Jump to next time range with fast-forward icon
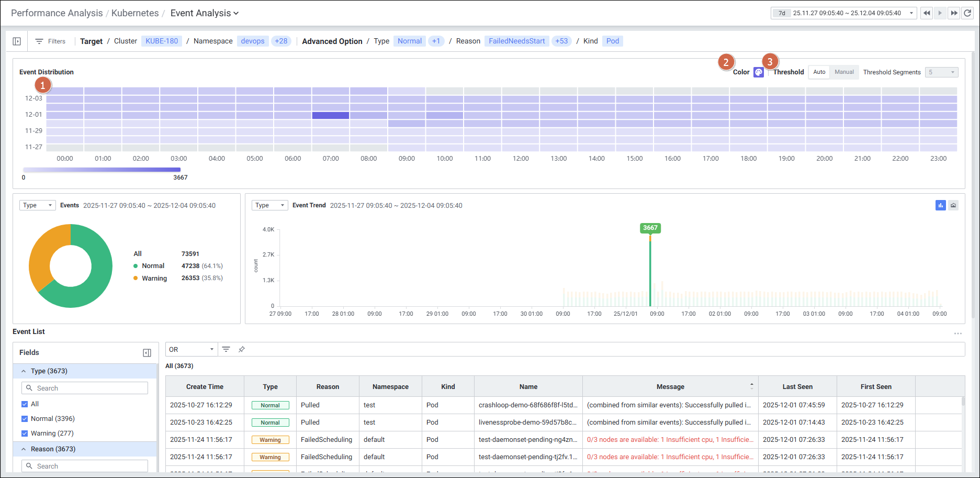 (x=954, y=13)
